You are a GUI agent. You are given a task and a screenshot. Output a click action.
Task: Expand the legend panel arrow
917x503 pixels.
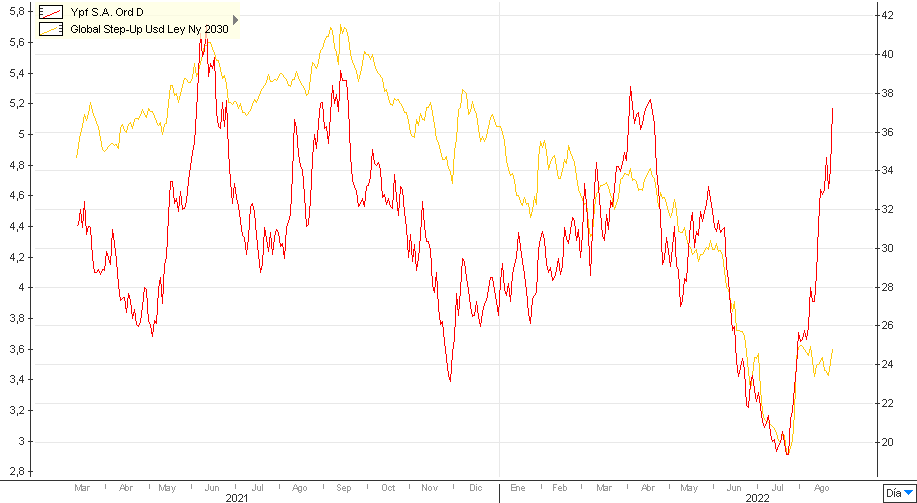point(236,19)
